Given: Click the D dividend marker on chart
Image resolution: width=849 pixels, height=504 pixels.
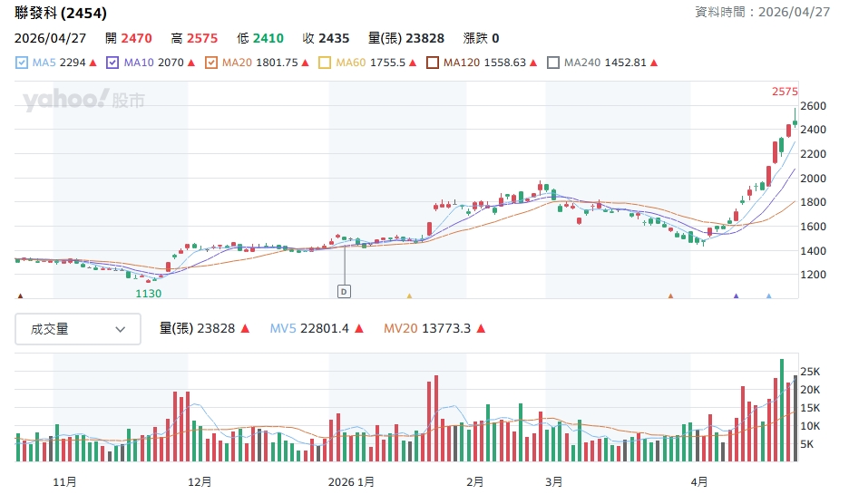Looking at the screenshot, I should pyautogui.click(x=345, y=291).
